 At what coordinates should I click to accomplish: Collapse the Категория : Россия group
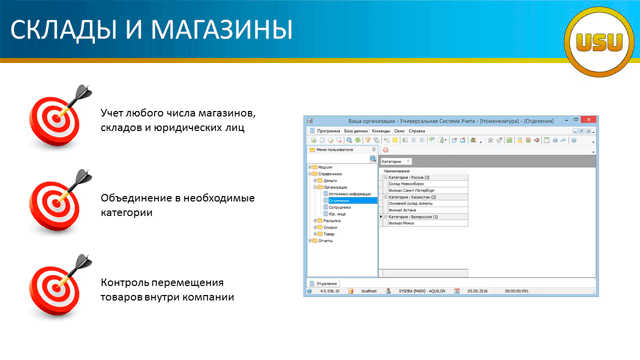385,178
